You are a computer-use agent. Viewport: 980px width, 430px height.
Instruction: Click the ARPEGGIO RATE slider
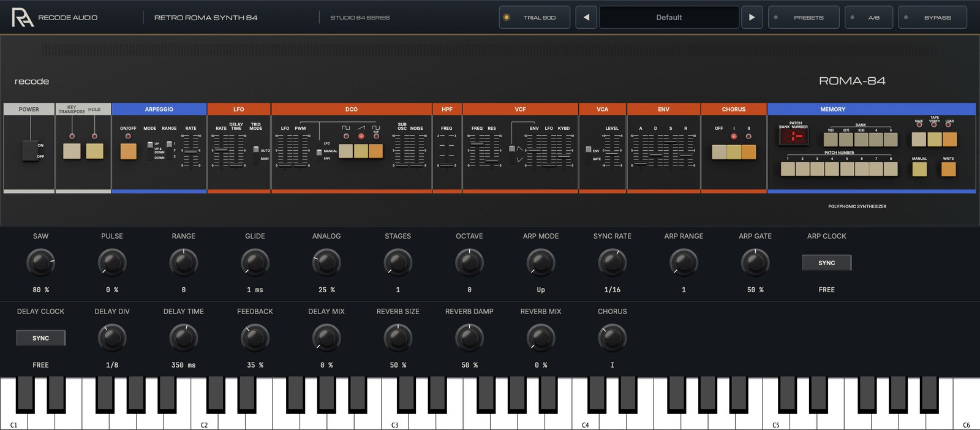click(x=191, y=150)
